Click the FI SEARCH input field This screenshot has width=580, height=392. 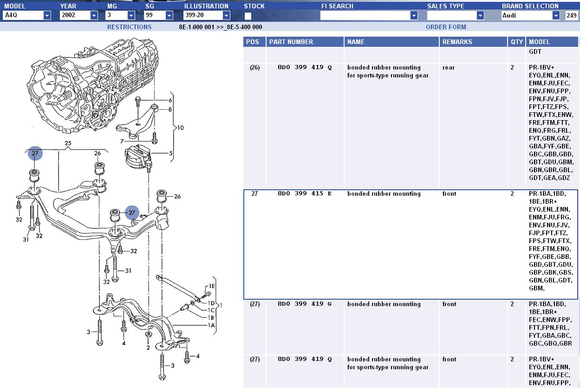tap(365, 15)
